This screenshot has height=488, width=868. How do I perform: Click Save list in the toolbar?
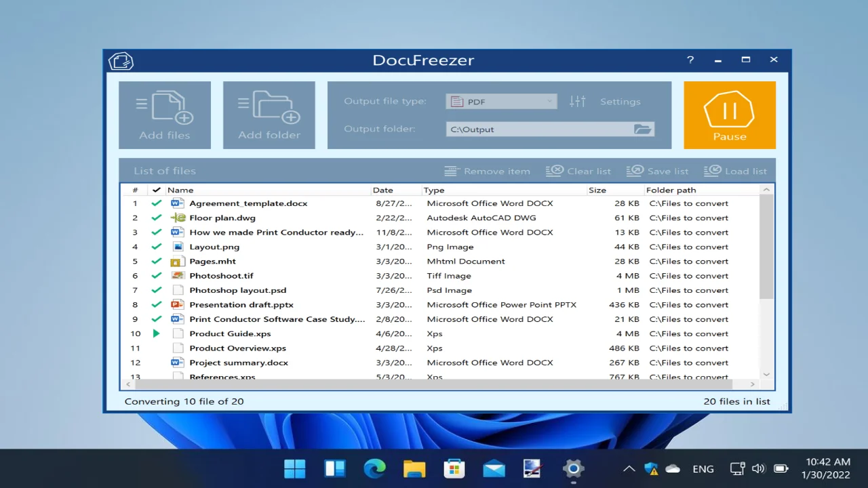click(657, 171)
